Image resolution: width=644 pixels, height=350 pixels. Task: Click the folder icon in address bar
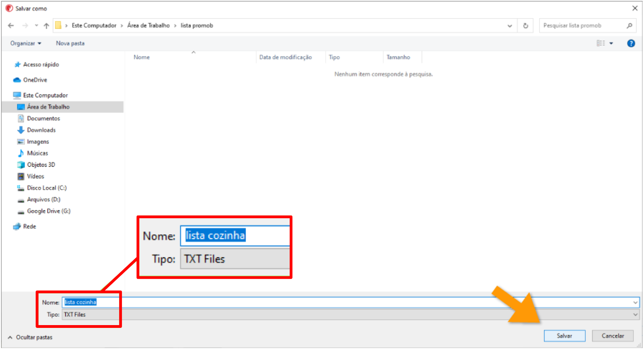[58, 25]
